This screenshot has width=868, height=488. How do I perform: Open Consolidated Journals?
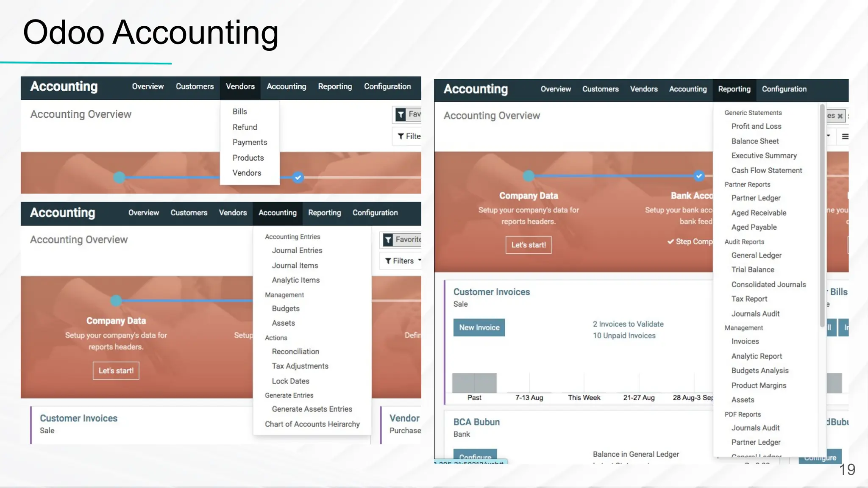click(768, 284)
